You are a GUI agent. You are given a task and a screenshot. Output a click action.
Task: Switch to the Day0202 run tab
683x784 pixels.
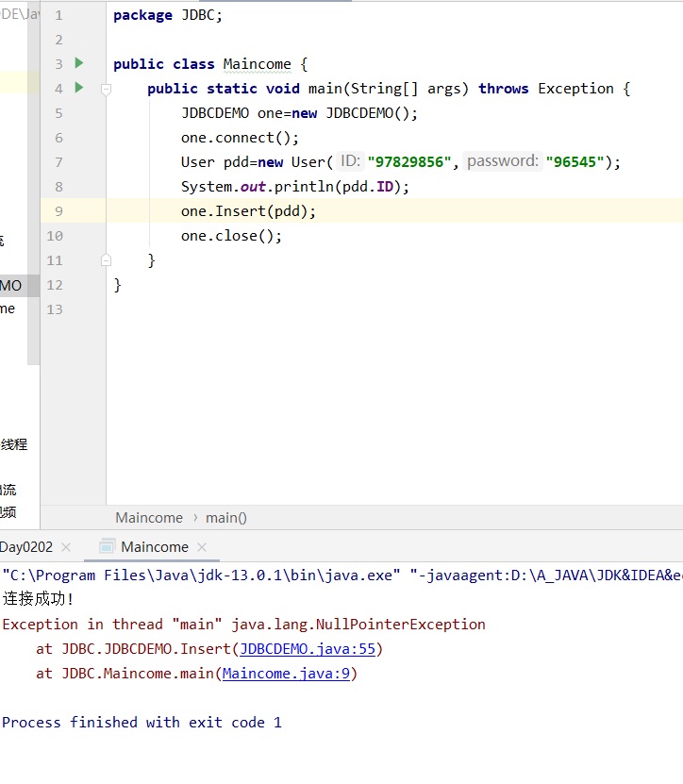(26, 547)
